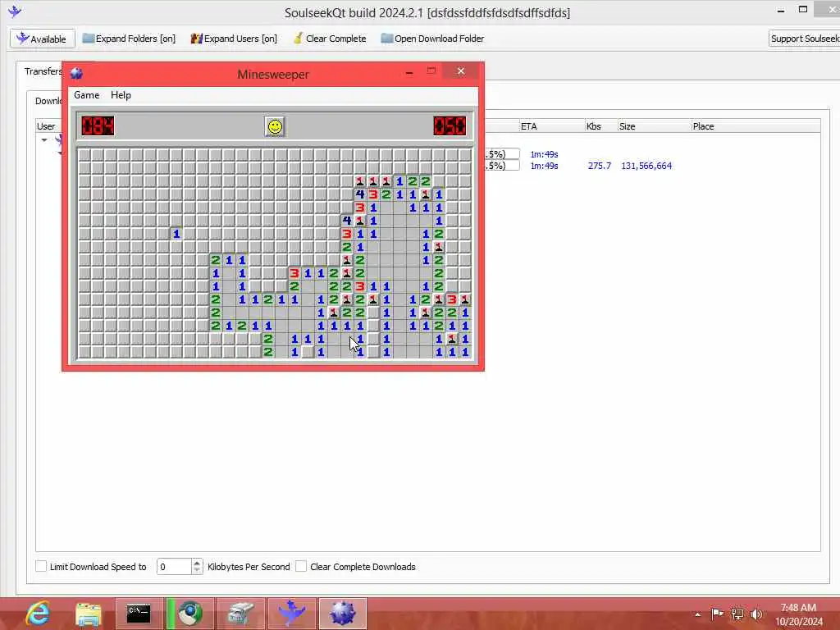
Task: Click the top-right corner cell of minefield
Action: [465, 155]
